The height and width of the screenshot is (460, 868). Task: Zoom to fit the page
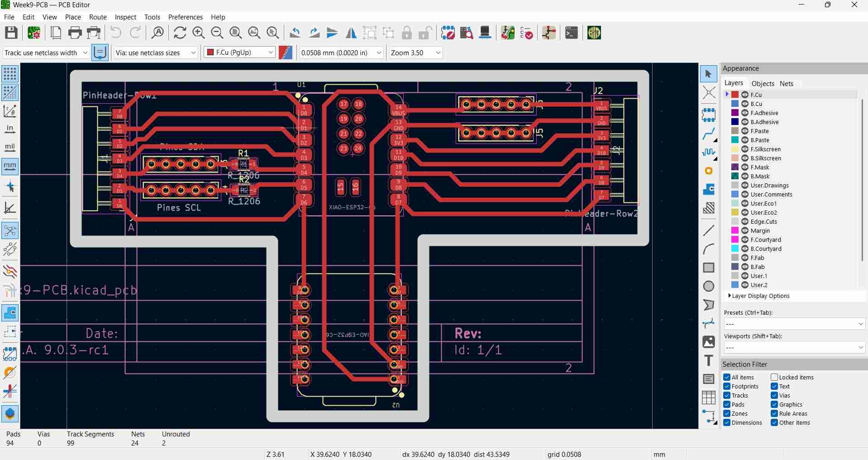[235, 33]
